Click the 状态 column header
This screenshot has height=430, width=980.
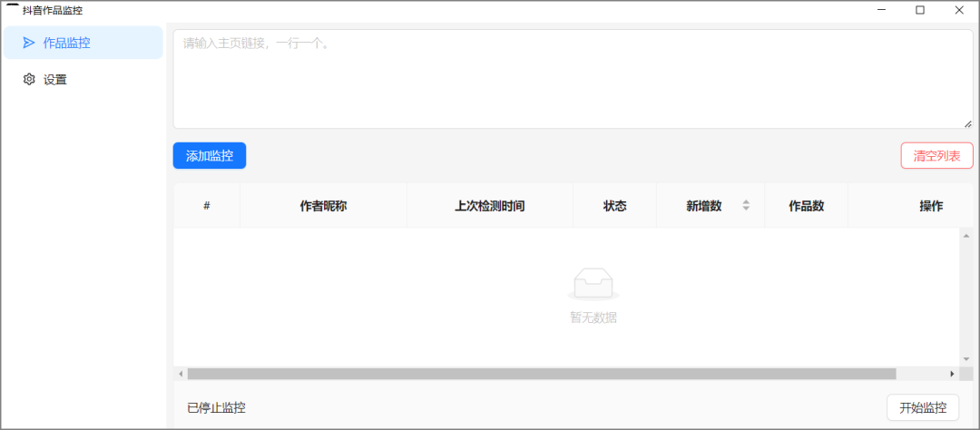pyautogui.click(x=614, y=206)
